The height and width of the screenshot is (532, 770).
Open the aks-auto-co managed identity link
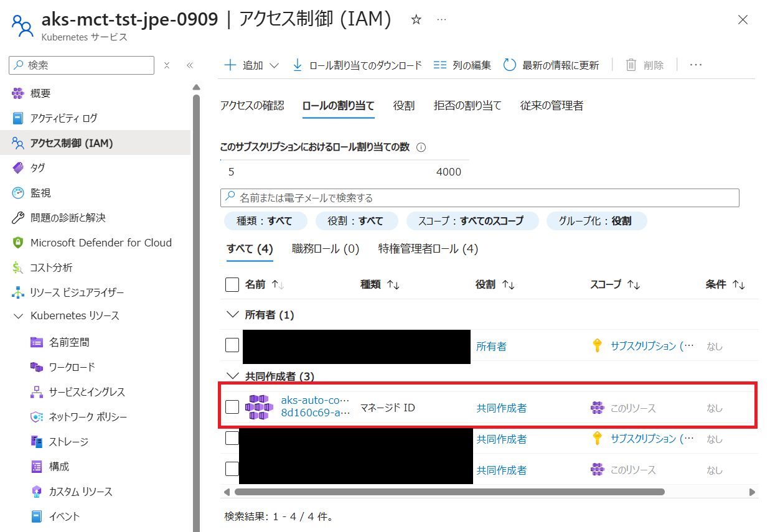click(x=316, y=406)
